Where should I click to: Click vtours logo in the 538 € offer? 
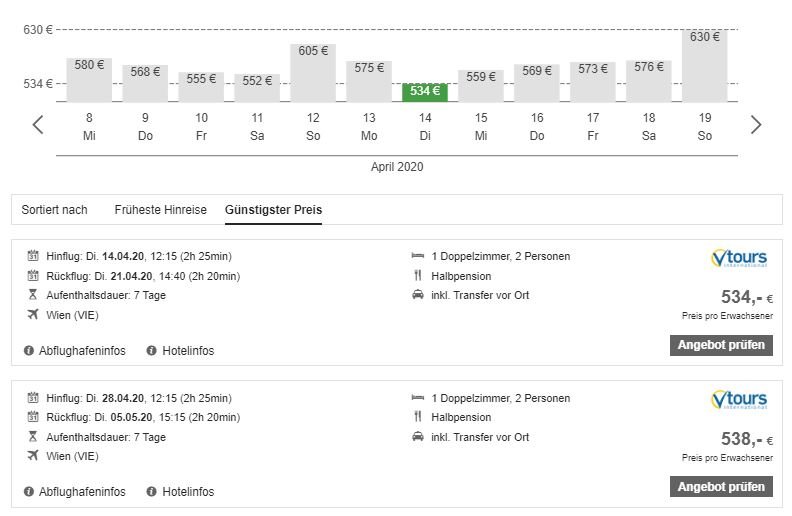pos(741,400)
